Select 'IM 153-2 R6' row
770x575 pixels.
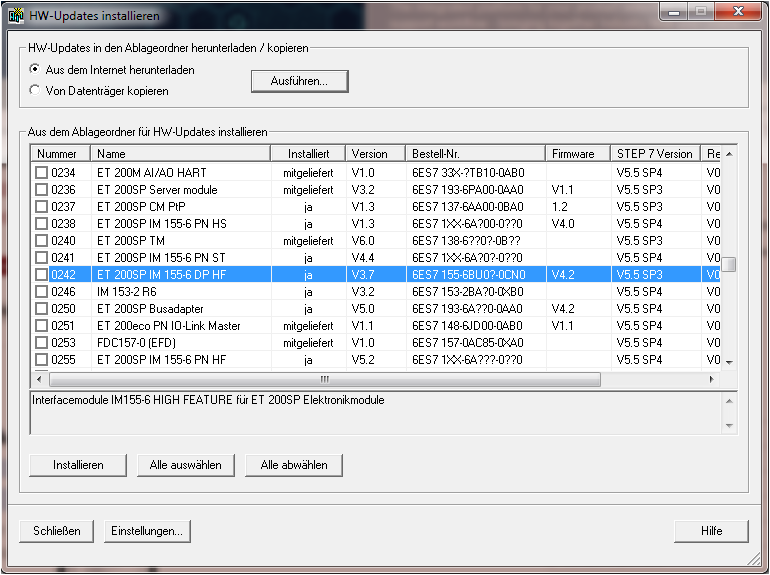tap(127, 292)
